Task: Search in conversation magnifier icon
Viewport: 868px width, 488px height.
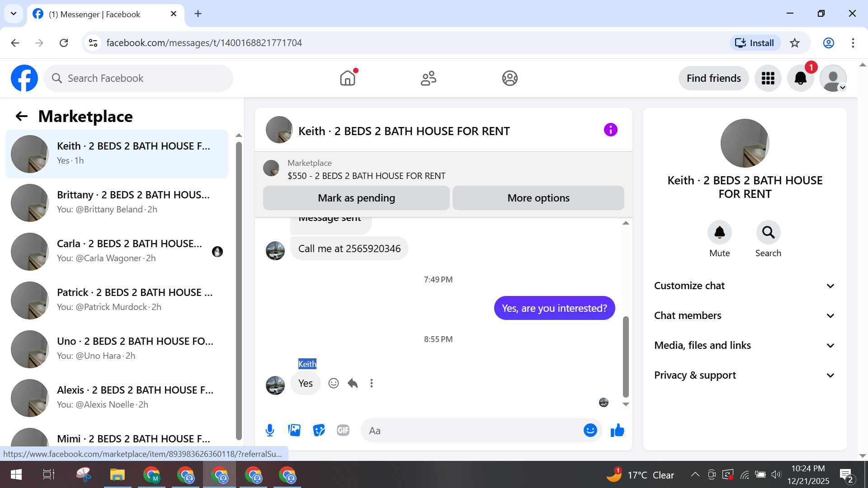Action: pyautogui.click(x=768, y=232)
